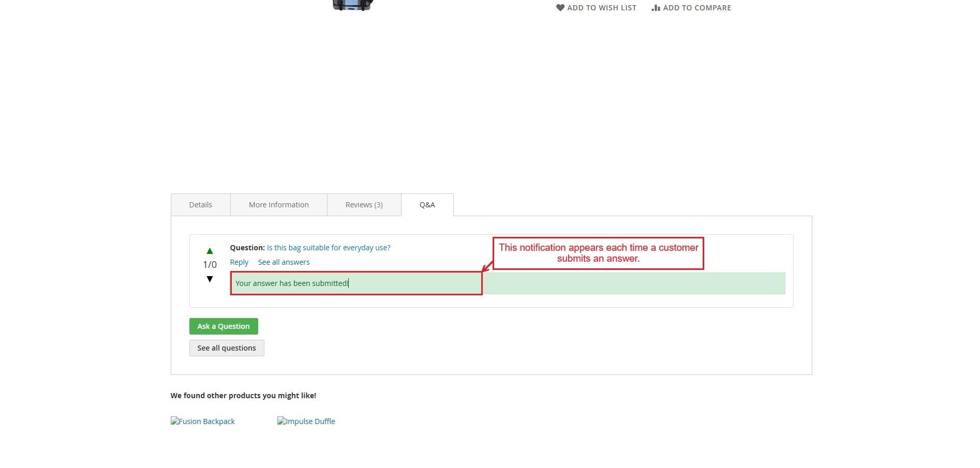Open the "Is this bag suitable" question link

(x=328, y=248)
